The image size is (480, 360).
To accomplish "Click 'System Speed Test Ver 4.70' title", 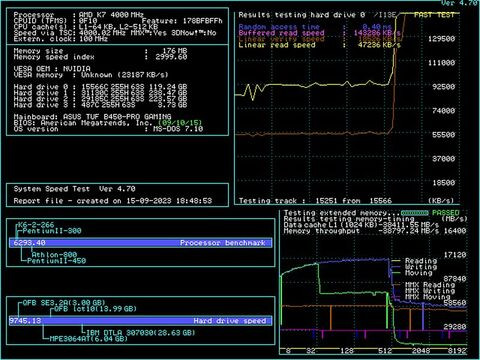I will (74, 189).
